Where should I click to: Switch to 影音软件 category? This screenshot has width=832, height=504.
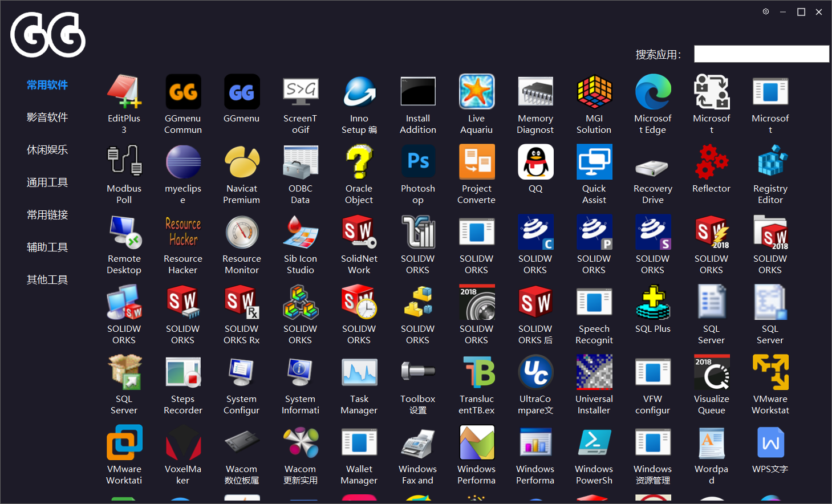point(47,117)
